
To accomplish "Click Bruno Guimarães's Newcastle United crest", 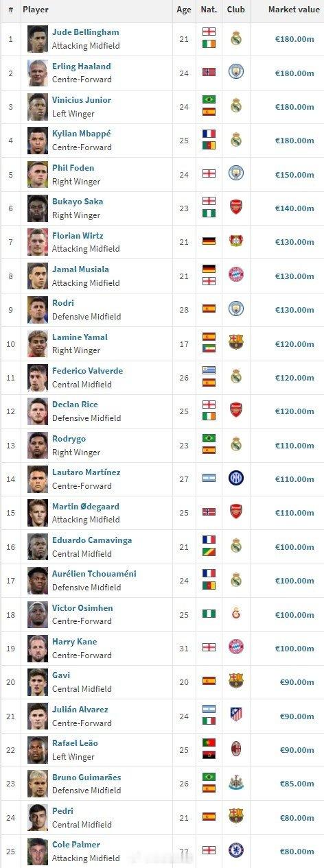I will [236, 784].
